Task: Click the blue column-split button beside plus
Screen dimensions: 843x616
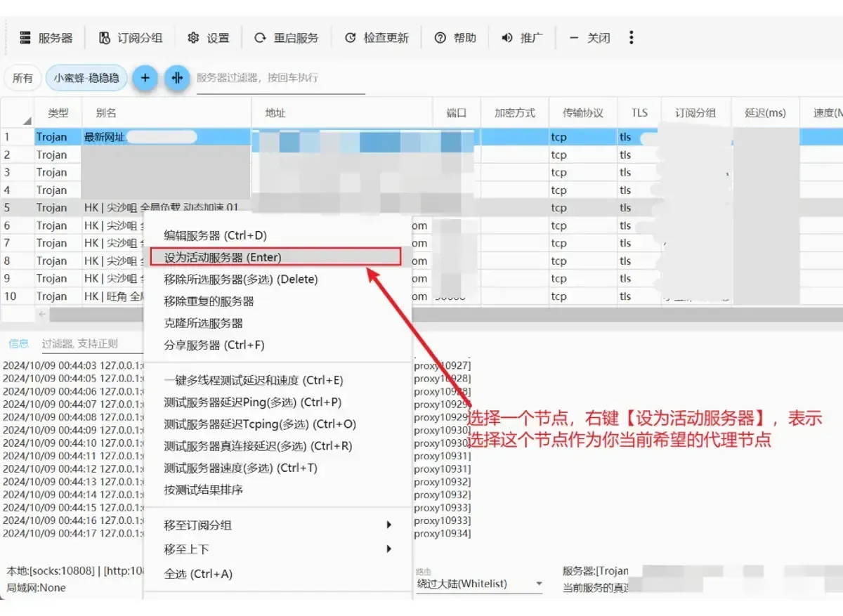Action: 177,78
